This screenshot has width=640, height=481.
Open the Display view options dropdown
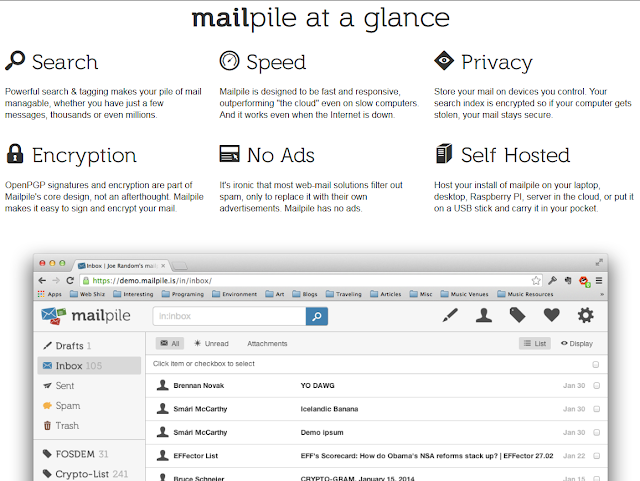click(577, 343)
